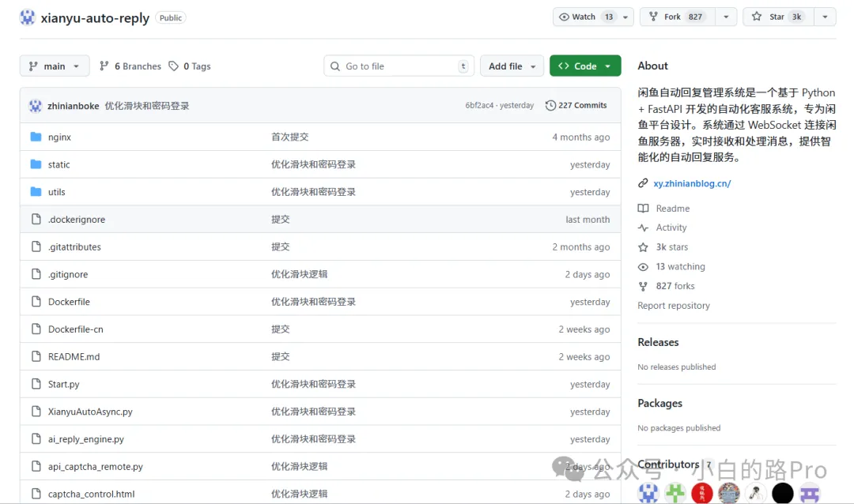Watch this repository

coord(585,17)
